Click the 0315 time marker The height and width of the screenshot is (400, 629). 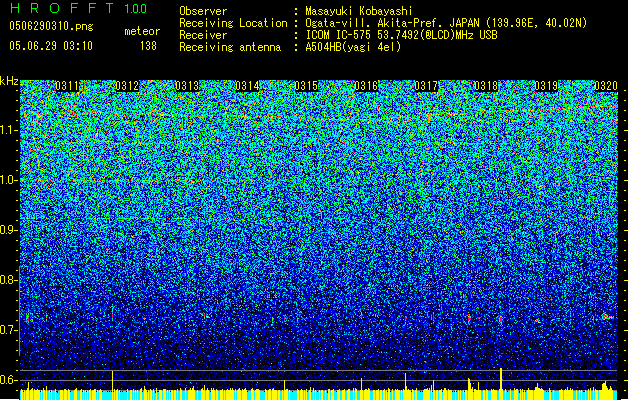pos(306,86)
